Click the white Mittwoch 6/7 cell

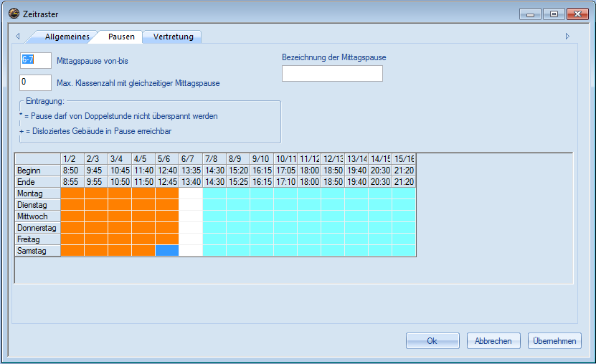(x=191, y=216)
